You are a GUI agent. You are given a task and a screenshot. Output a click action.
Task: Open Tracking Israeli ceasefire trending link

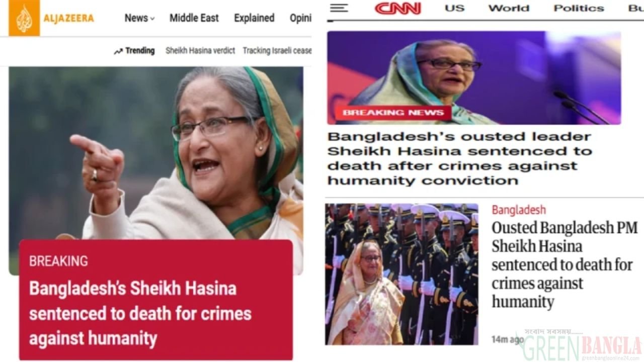(277, 50)
